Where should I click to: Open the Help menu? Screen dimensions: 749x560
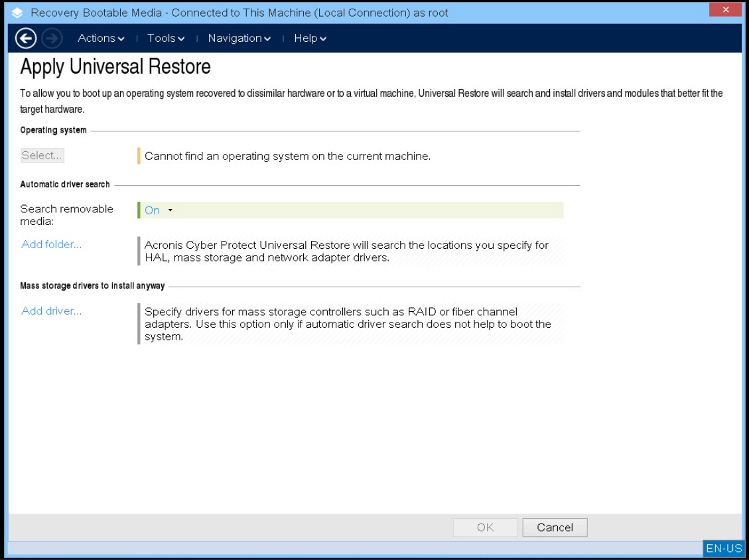tap(306, 38)
